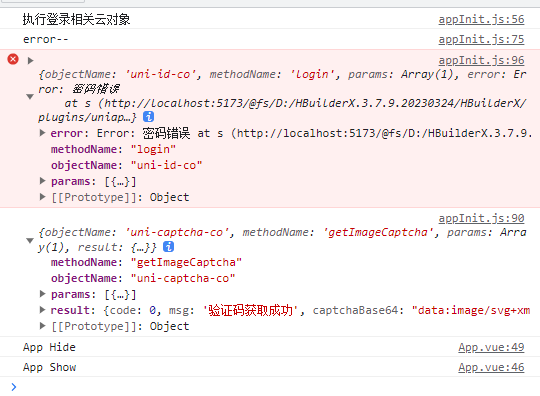Select methodName "login" property line
The height and width of the screenshot is (396, 540).
[113, 149]
